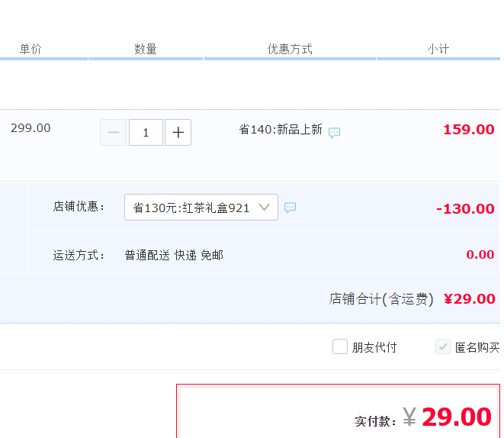Screen dimensions: 504x438
Task: Toggle the 匿名购买 checkbox
Action: pyautogui.click(x=442, y=346)
